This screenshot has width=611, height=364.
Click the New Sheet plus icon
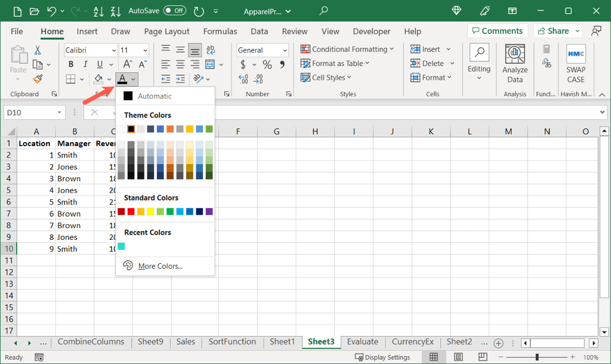(x=498, y=341)
